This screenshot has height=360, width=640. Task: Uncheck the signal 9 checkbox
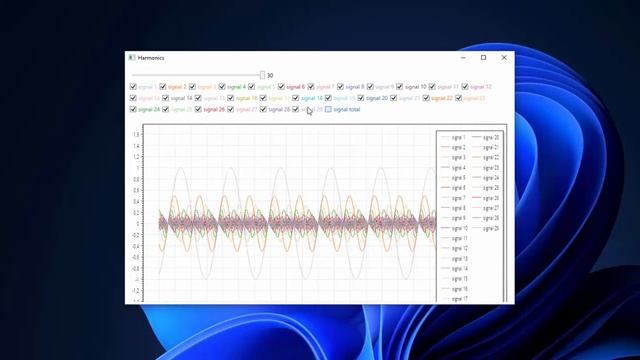point(370,87)
